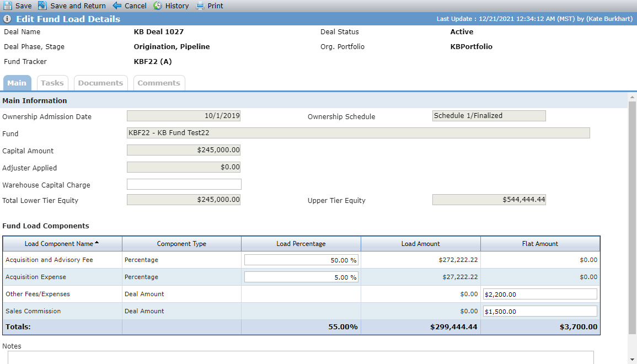Click the KBPortfolio value
Screen dimensions: 637x364
pyautogui.click(x=471, y=47)
